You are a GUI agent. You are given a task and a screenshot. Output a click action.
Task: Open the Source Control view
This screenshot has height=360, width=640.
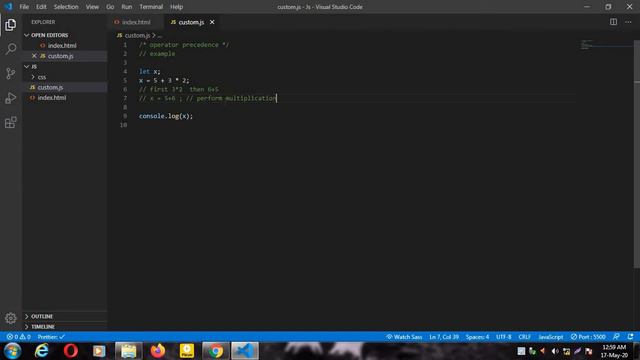pyautogui.click(x=11, y=73)
